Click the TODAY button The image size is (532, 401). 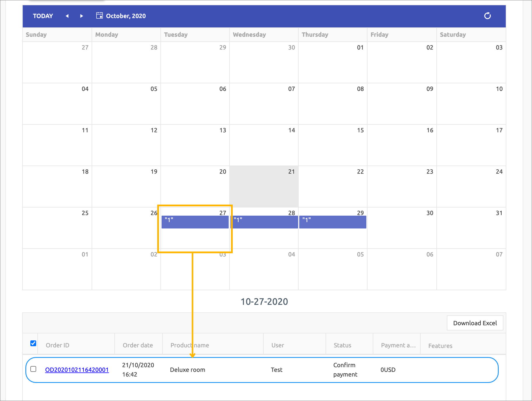[x=43, y=16]
